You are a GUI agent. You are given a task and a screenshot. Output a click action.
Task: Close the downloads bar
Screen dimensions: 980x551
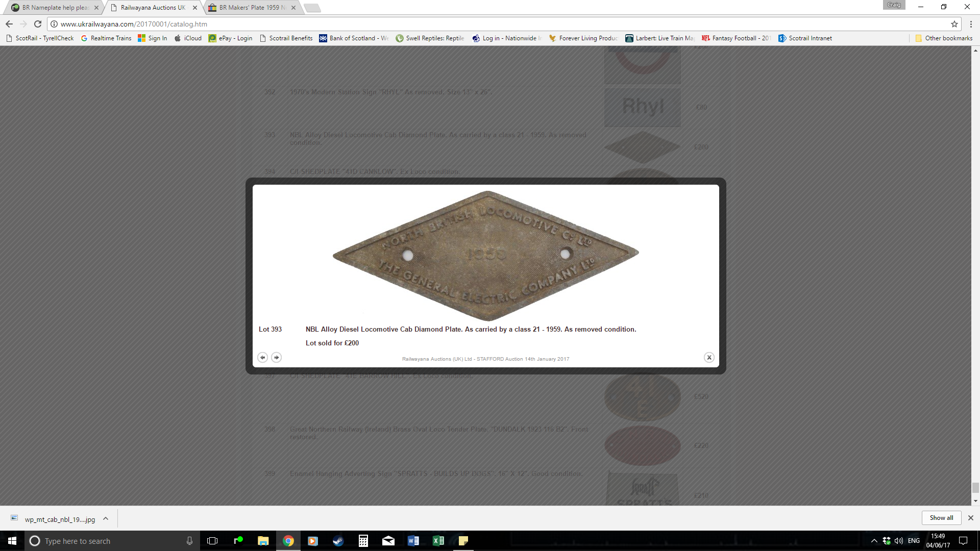(x=971, y=518)
